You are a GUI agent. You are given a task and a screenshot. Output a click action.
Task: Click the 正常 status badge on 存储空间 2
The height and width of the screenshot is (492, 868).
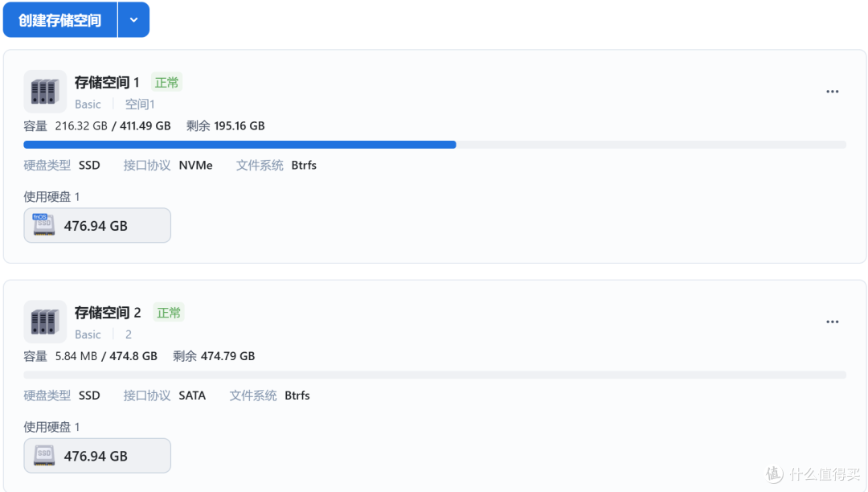point(169,313)
